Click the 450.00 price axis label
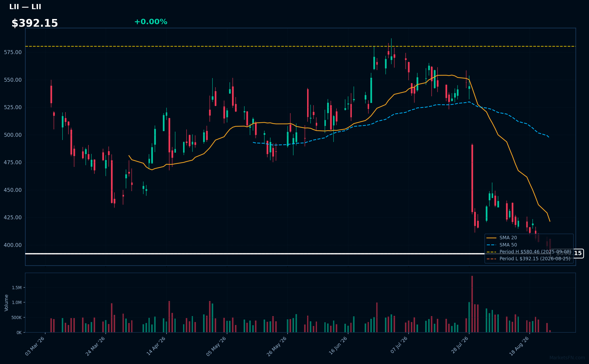The height and width of the screenshot is (364, 589). pyautogui.click(x=13, y=190)
